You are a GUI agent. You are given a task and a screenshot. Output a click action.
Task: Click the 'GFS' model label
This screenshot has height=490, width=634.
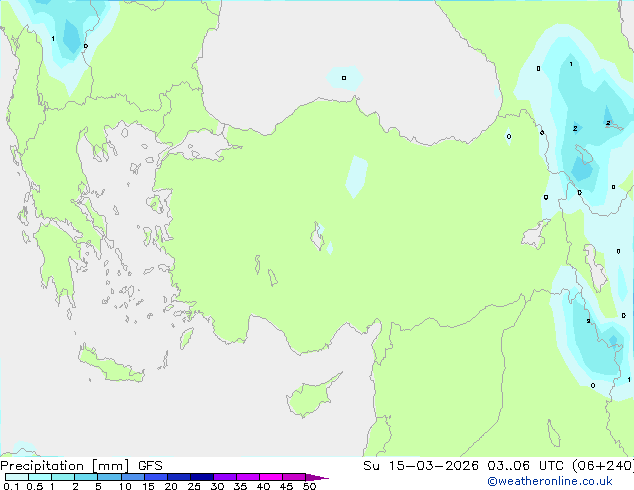(150, 466)
